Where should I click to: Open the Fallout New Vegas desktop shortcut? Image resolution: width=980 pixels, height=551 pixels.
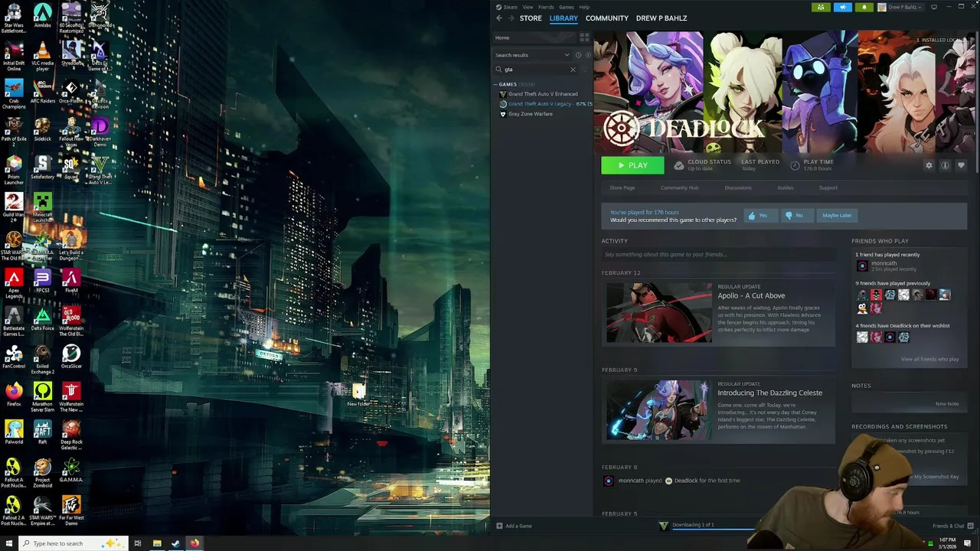[x=71, y=132]
